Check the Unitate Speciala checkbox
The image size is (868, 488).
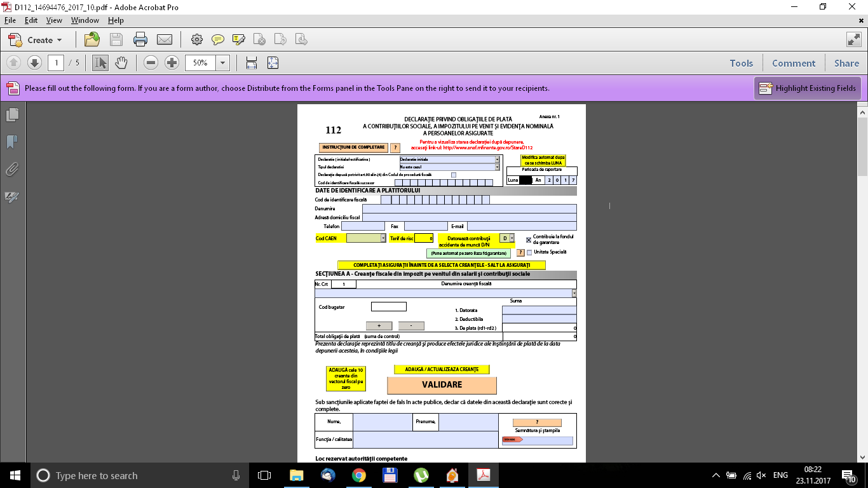click(529, 252)
